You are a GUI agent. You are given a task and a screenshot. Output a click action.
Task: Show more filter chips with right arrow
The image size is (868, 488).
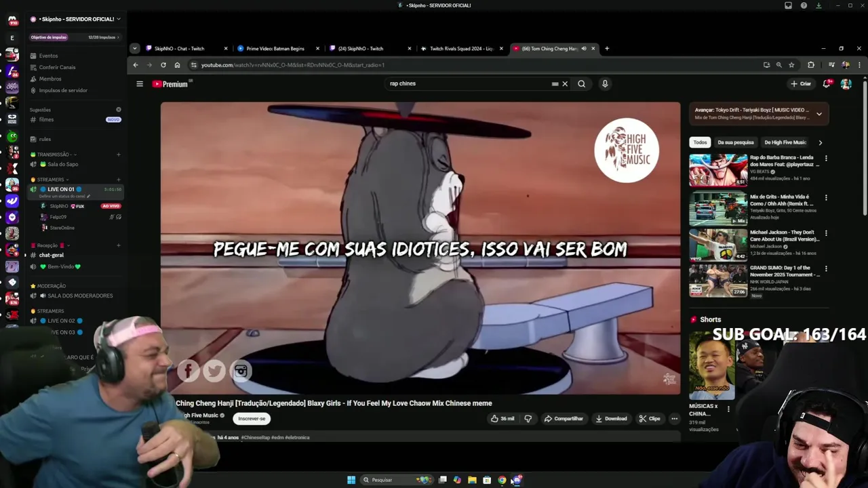820,142
